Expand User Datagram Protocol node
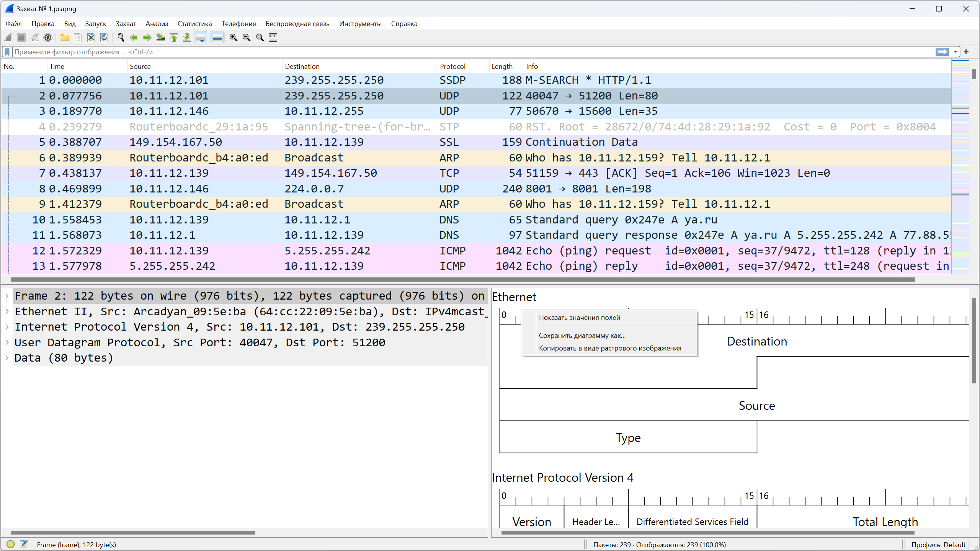The image size is (980, 551). pos(7,342)
